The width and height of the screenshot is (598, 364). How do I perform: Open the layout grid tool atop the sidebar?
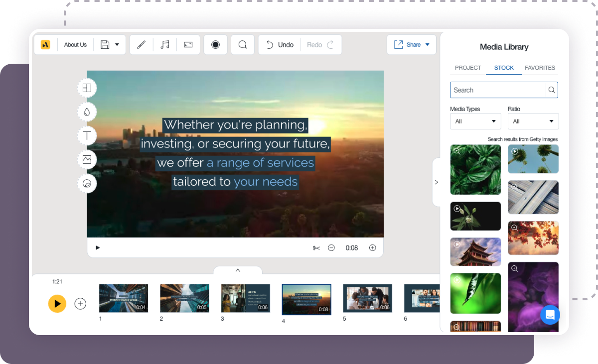87,88
